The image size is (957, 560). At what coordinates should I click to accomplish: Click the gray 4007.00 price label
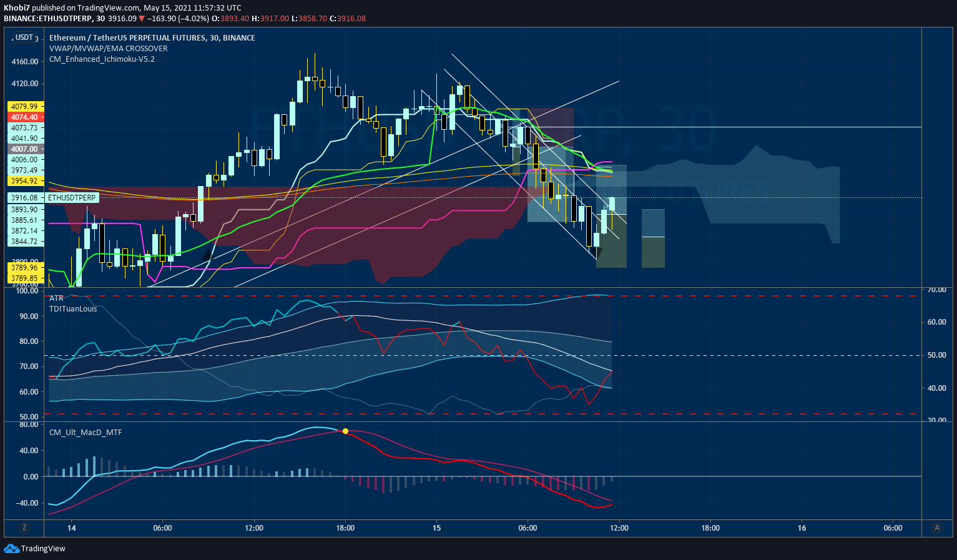(24, 149)
